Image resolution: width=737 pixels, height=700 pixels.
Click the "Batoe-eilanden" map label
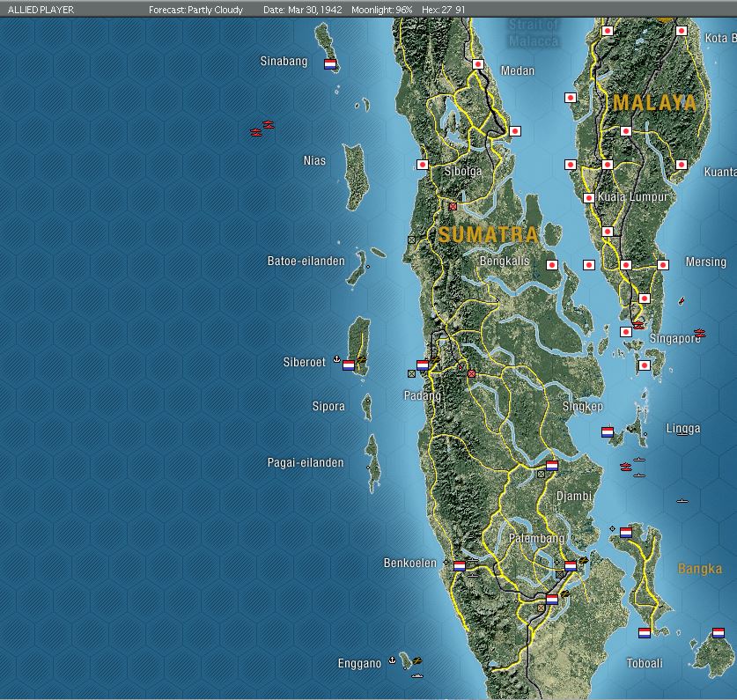[306, 261]
